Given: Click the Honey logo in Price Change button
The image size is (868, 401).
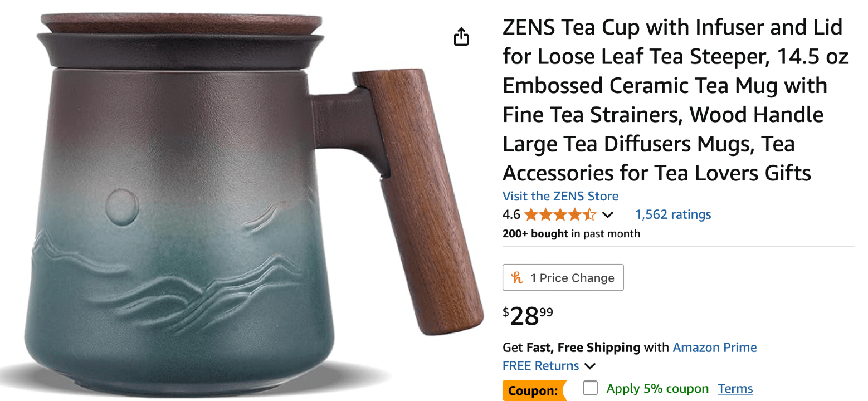Looking at the screenshot, I should point(518,278).
